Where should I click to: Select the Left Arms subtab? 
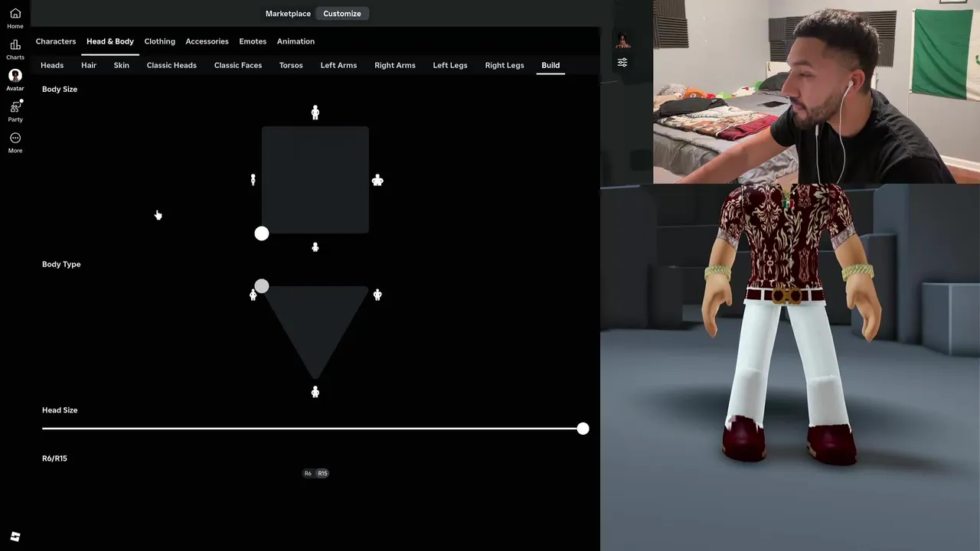point(338,65)
